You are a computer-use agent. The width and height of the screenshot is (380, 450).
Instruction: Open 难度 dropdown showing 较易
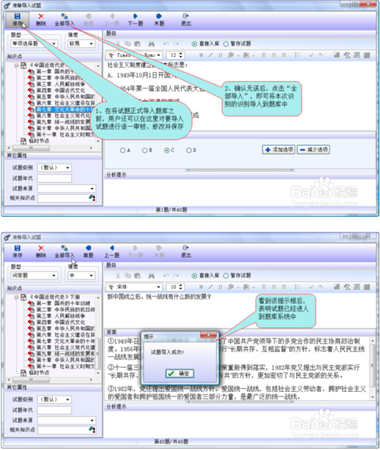81,44
